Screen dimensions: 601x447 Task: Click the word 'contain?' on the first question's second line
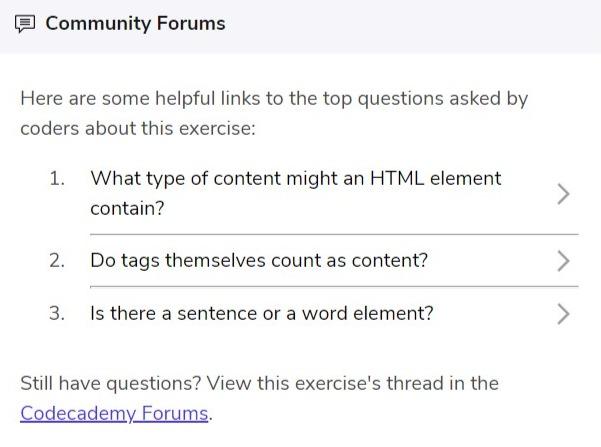pos(127,209)
